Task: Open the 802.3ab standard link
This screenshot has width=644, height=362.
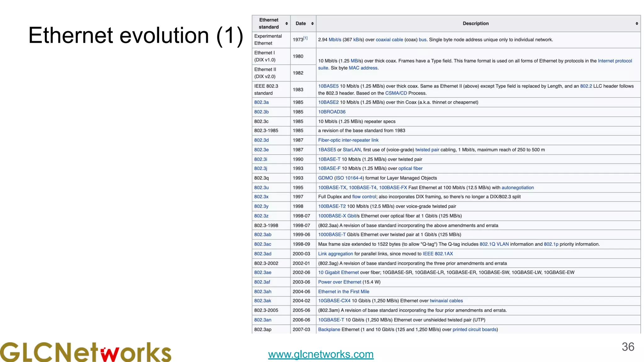Action: [x=263, y=235]
